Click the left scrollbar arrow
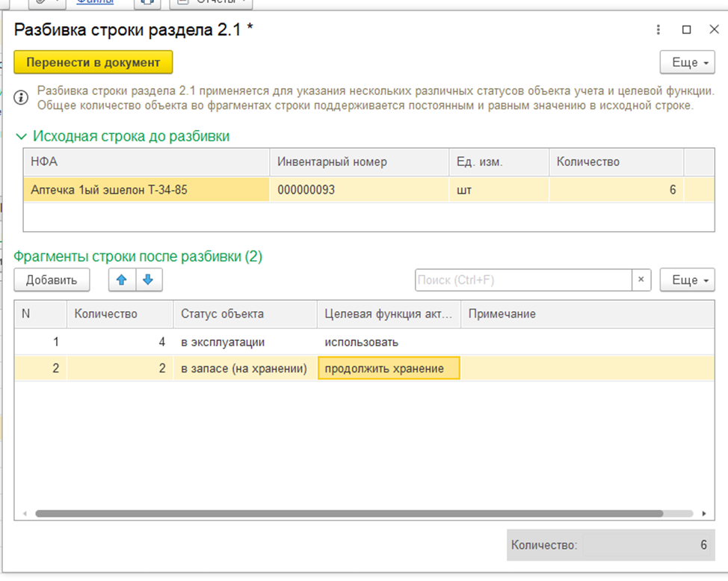Screen dimensions: 728x581 (x=25, y=513)
